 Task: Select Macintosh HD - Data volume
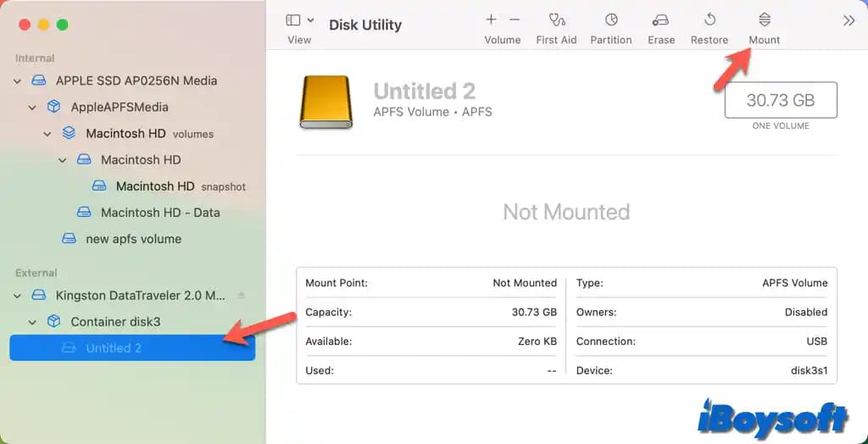click(159, 213)
